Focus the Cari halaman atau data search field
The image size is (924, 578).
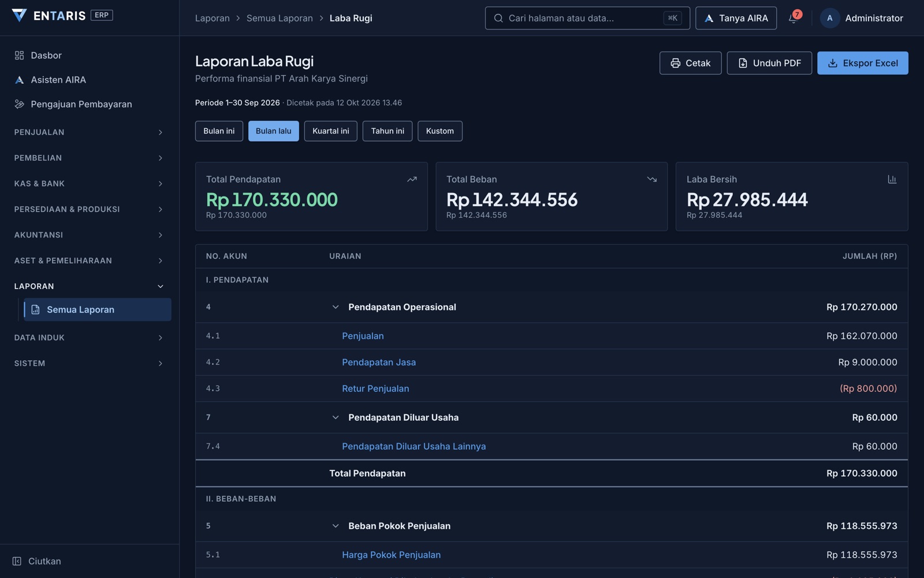[587, 18]
